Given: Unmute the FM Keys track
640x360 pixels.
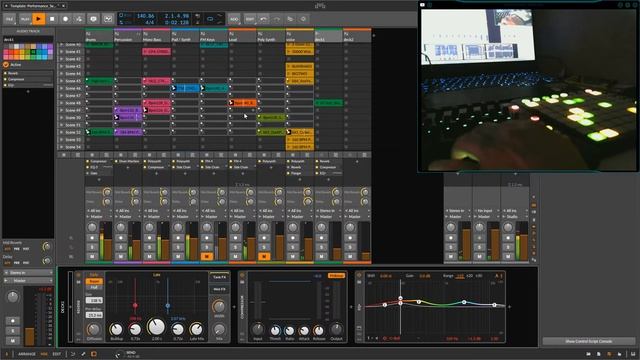Looking at the screenshot, I should point(207,256).
